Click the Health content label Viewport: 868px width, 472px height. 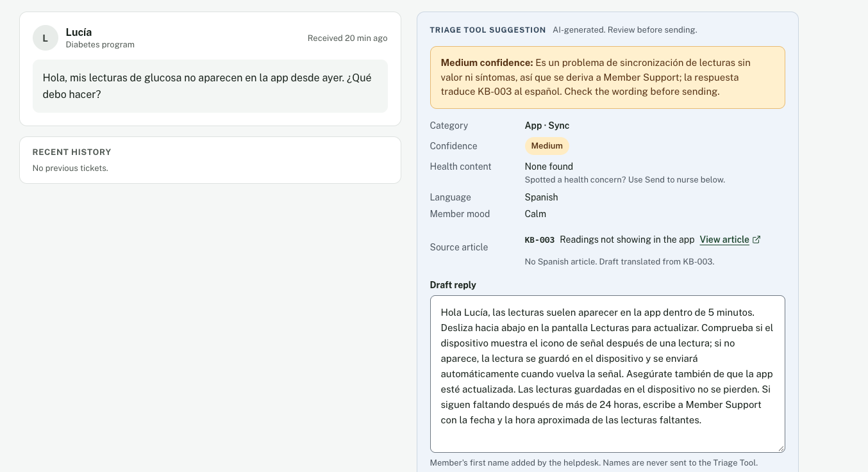coord(460,167)
